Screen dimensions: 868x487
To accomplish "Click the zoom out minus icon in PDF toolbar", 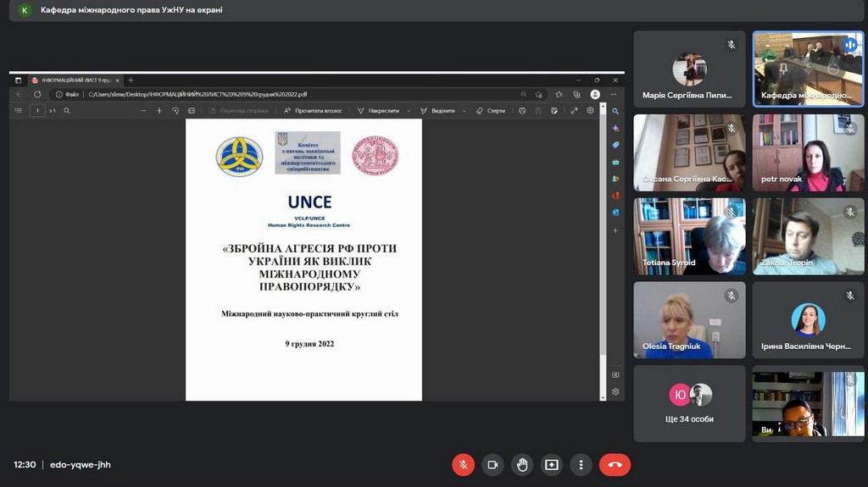I will click(143, 111).
